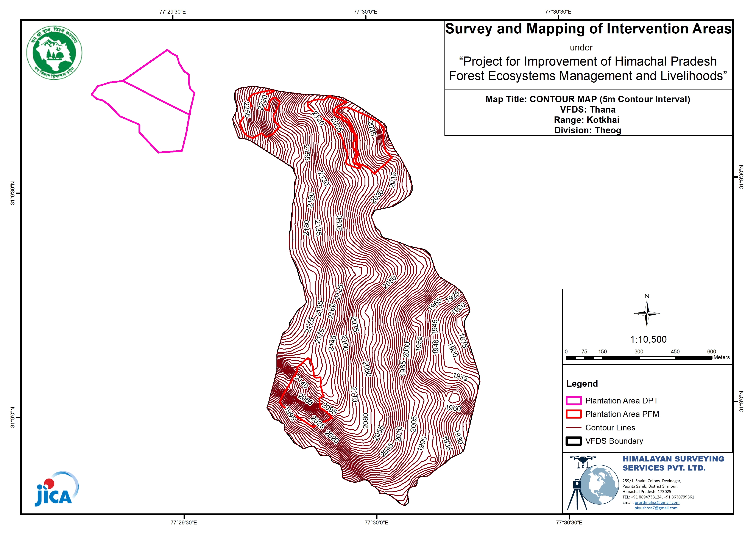Click the Legend heading
Screen dimensions: 756x535
582,384
